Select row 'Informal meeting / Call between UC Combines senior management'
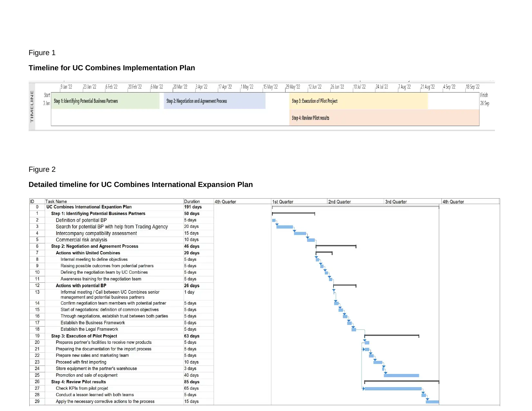 point(121,295)
